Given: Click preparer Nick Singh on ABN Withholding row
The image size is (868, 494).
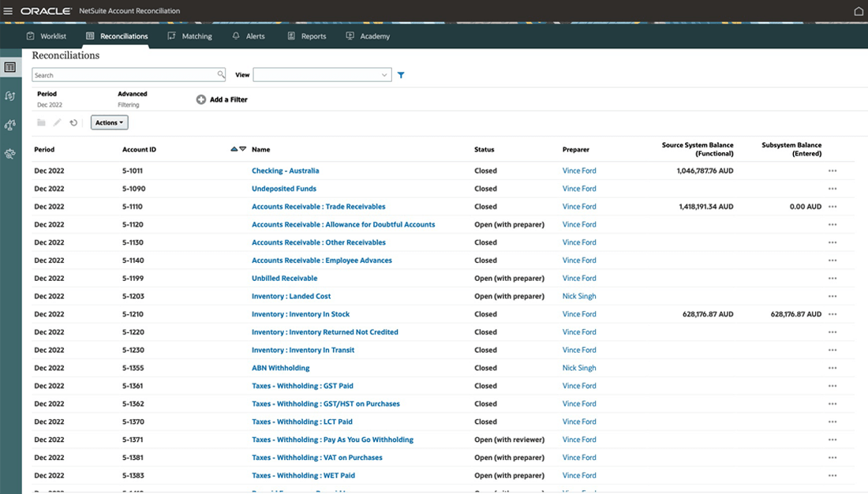Looking at the screenshot, I should (x=579, y=368).
